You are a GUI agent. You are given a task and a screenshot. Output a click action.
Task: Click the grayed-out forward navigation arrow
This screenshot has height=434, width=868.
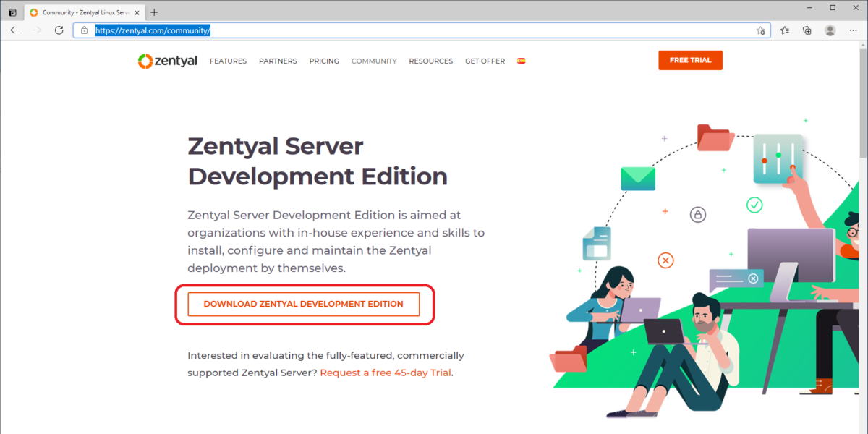click(x=36, y=30)
